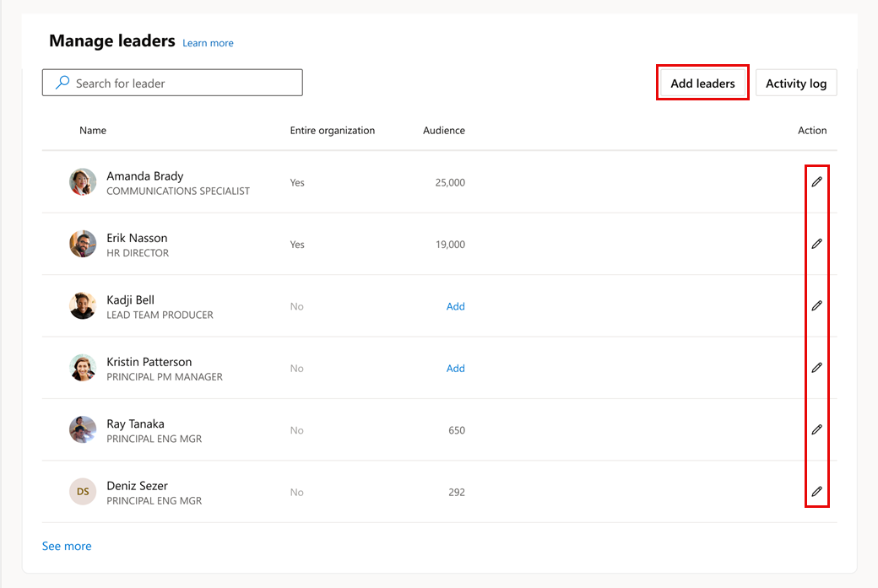The image size is (878, 588).
Task: Open edit pencil for Kadji Bell
Action: 816,306
